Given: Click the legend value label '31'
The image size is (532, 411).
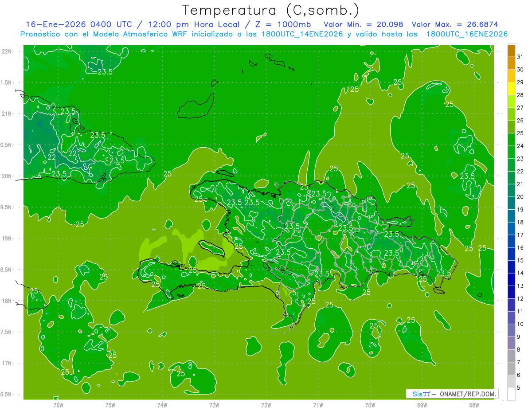Looking at the screenshot, I should click(x=520, y=57).
